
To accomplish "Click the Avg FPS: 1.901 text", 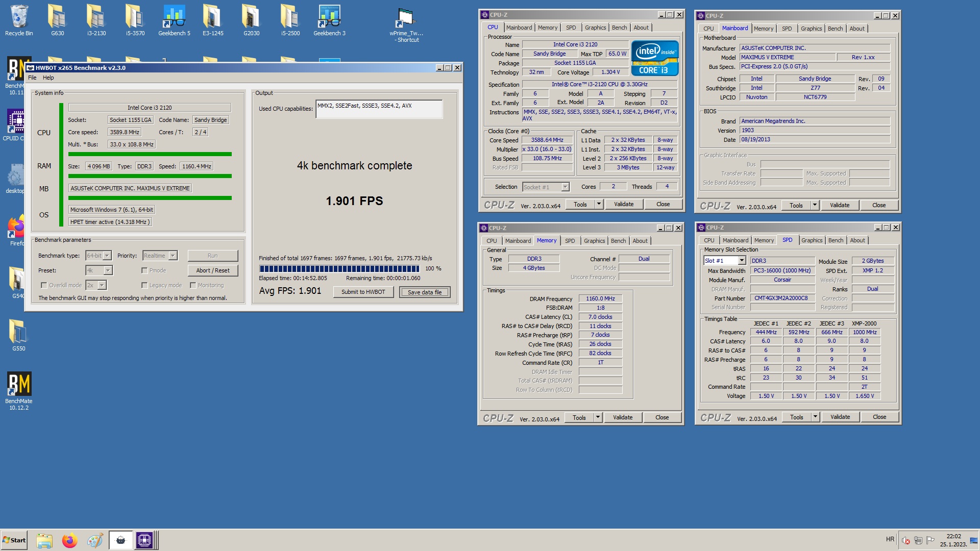I will (290, 291).
